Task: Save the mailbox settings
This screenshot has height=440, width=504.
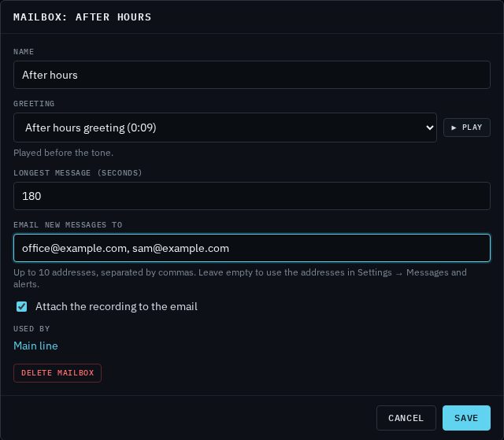Action: pos(466,418)
